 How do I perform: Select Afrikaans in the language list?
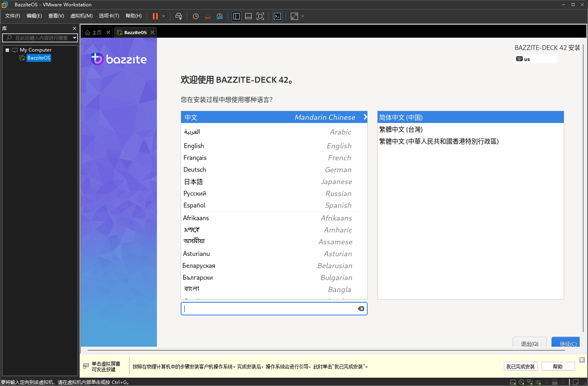pos(274,218)
